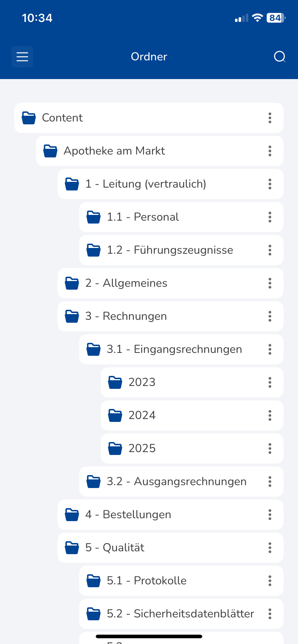Open 3.1 - Eingangsrechnungen folder
The image size is (298, 644).
pos(174,349)
